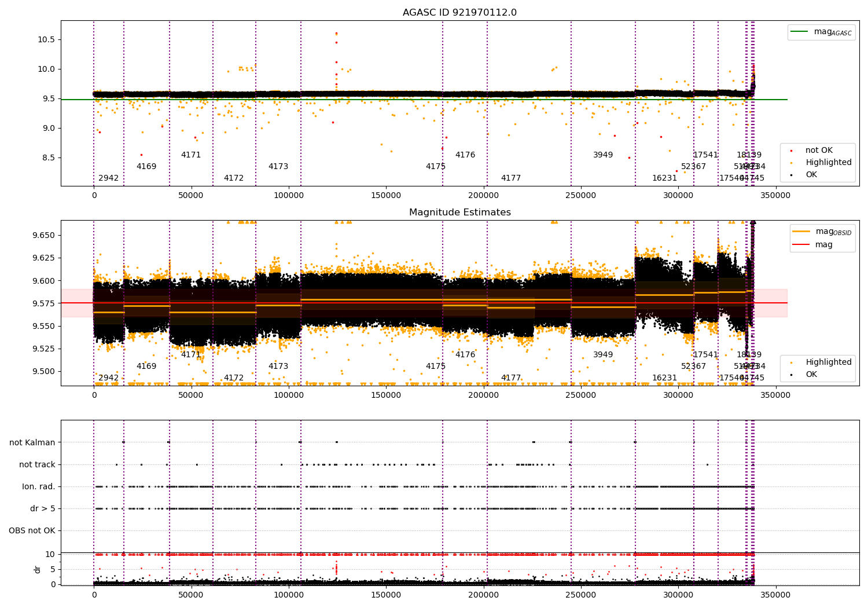Click the 'Ion. rad.' row label

click(x=39, y=486)
